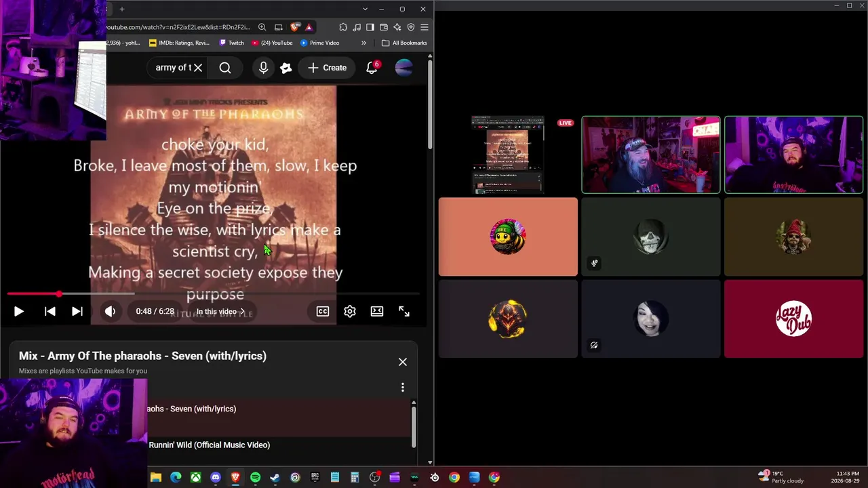Screen dimensions: 868x488
Task: Open the Prime Video bookmark
Action: point(319,43)
